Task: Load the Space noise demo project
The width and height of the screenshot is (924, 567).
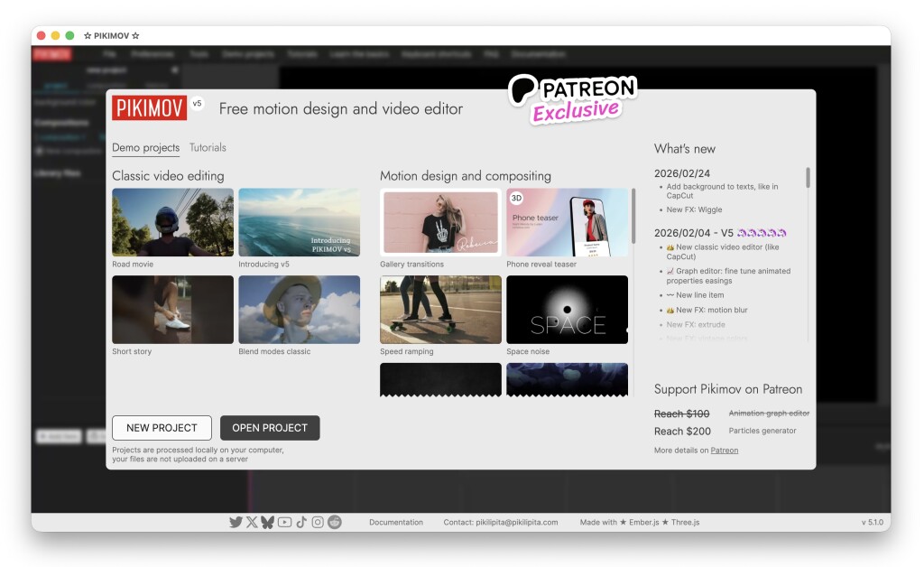Action: pyautogui.click(x=567, y=310)
